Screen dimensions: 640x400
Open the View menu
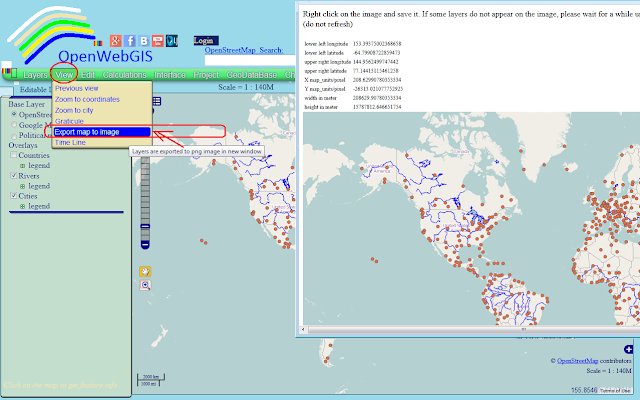click(64, 75)
